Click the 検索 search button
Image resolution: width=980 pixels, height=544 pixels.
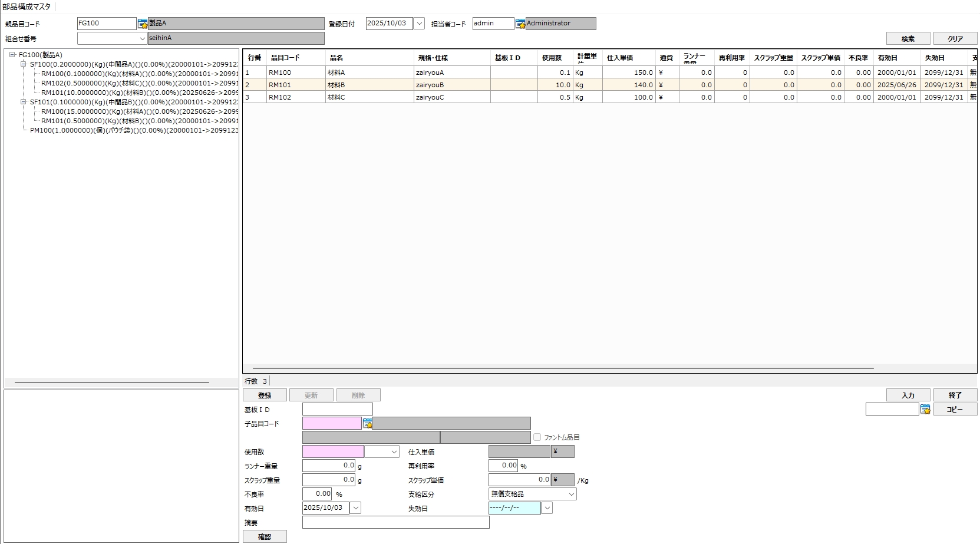908,38
